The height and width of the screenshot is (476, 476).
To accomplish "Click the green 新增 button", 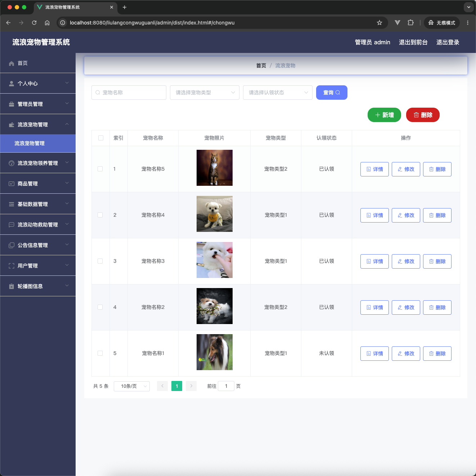I will click(x=384, y=115).
